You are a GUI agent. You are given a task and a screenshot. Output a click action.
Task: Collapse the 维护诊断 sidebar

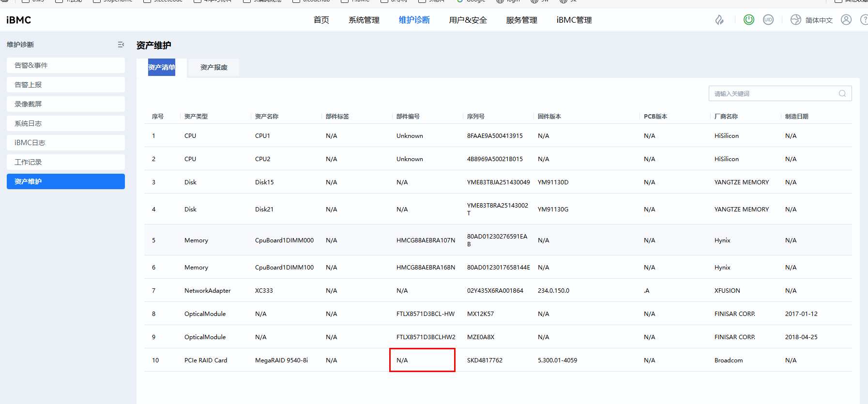coord(121,45)
